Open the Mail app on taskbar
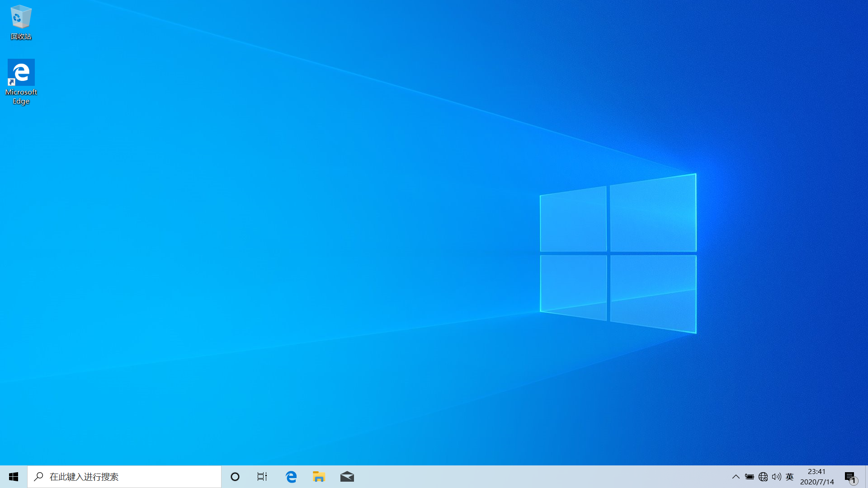868x488 pixels. tap(347, 477)
